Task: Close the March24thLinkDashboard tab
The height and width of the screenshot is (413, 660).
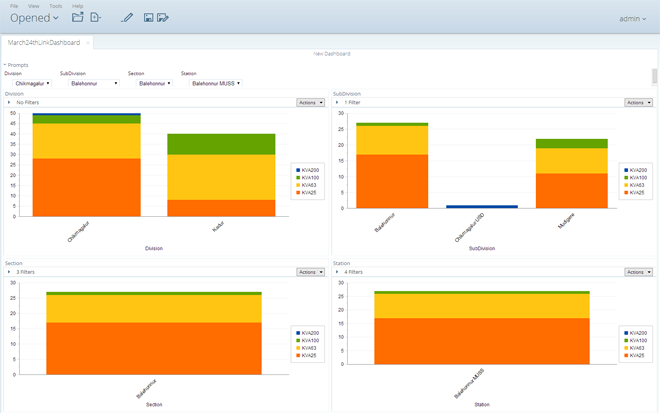Action: coord(88,43)
